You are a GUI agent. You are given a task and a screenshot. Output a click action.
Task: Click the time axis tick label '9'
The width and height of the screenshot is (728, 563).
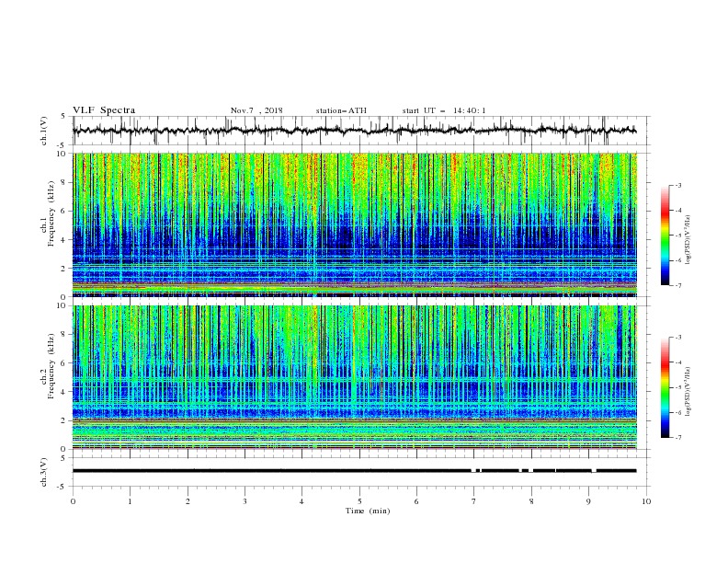tap(589, 501)
